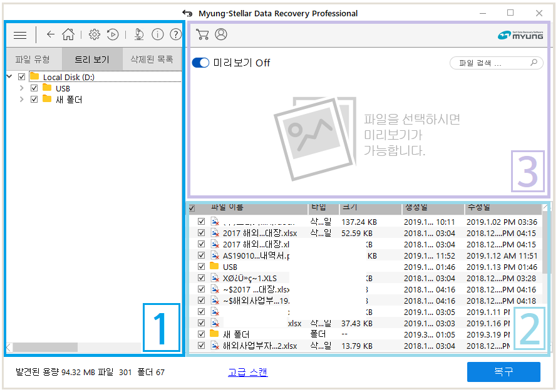
Task: Uncheck the XØ¿Ü»ç~1.XLS row checkbox
Action: pos(202,278)
